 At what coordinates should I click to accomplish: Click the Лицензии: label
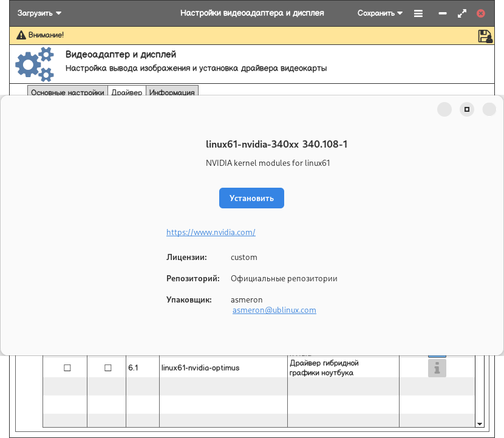[186, 257]
